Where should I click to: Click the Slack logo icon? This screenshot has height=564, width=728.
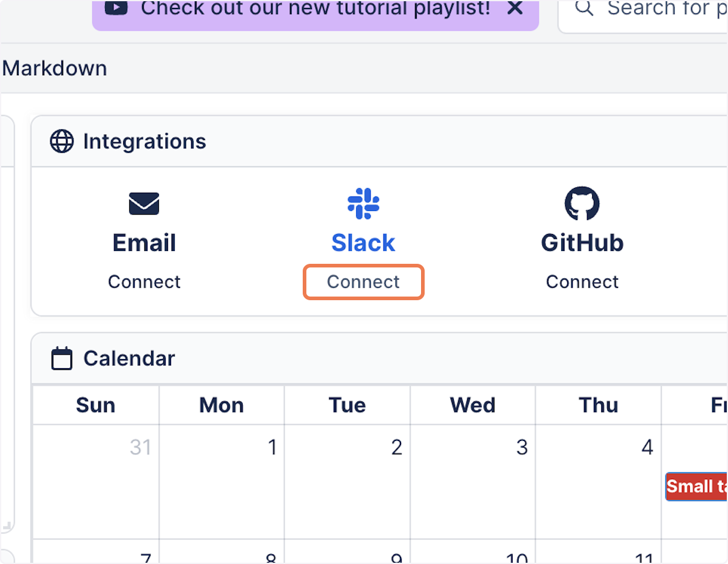tap(363, 204)
